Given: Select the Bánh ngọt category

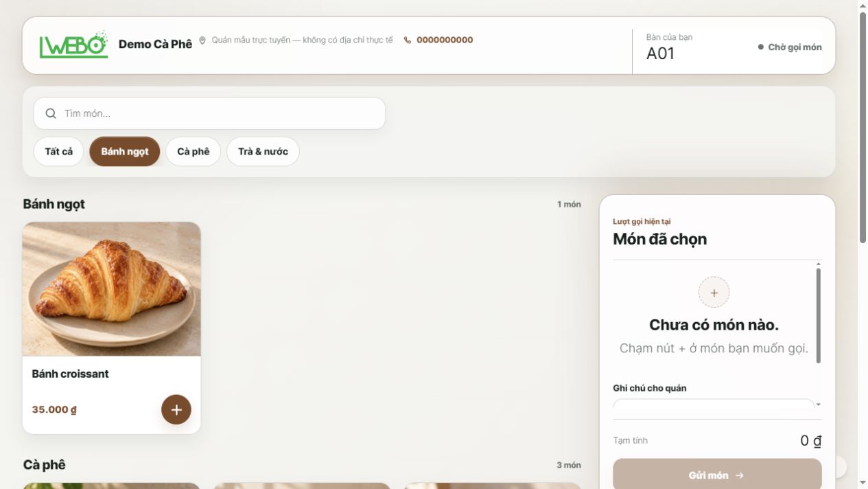Looking at the screenshot, I should click(x=124, y=151).
